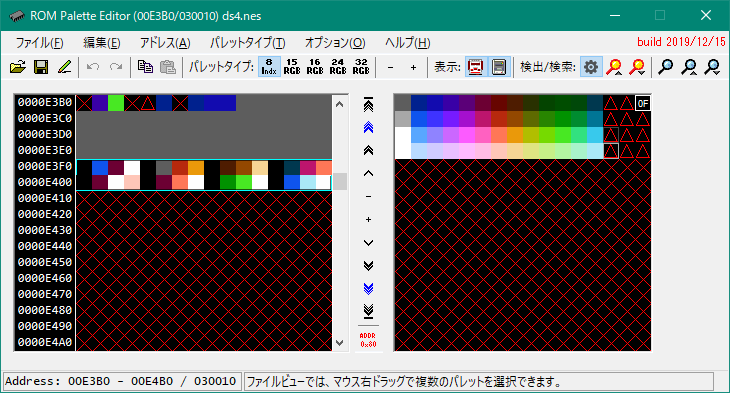Click the blue double up-chevron icon

point(368,128)
